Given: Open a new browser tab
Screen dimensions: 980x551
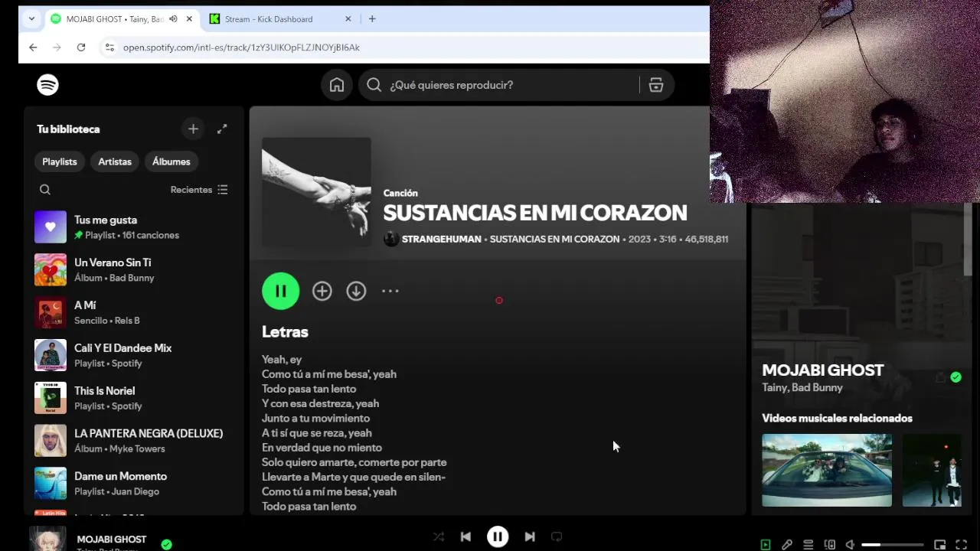Looking at the screenshot, I should [372, 19].
